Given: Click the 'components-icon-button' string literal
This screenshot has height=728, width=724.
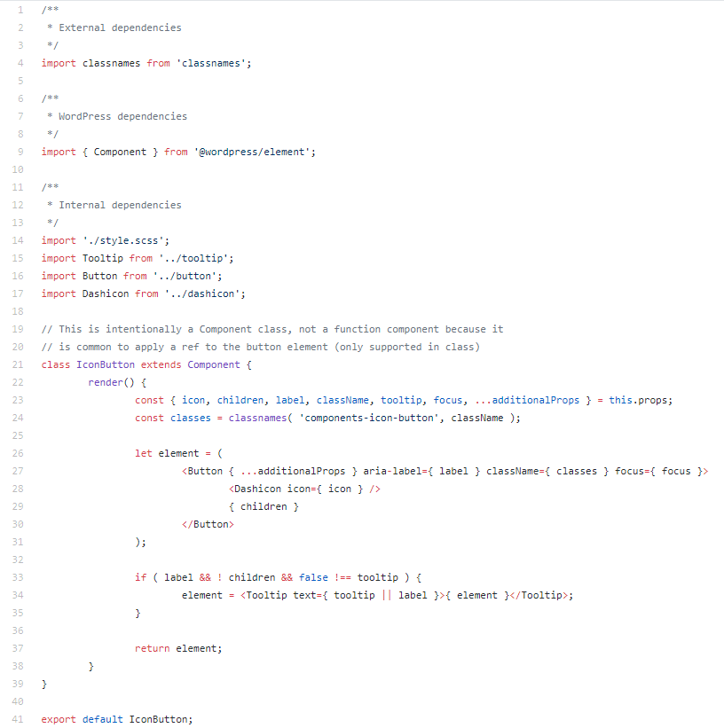Looking at the screenshot, I should pos(371,418).
